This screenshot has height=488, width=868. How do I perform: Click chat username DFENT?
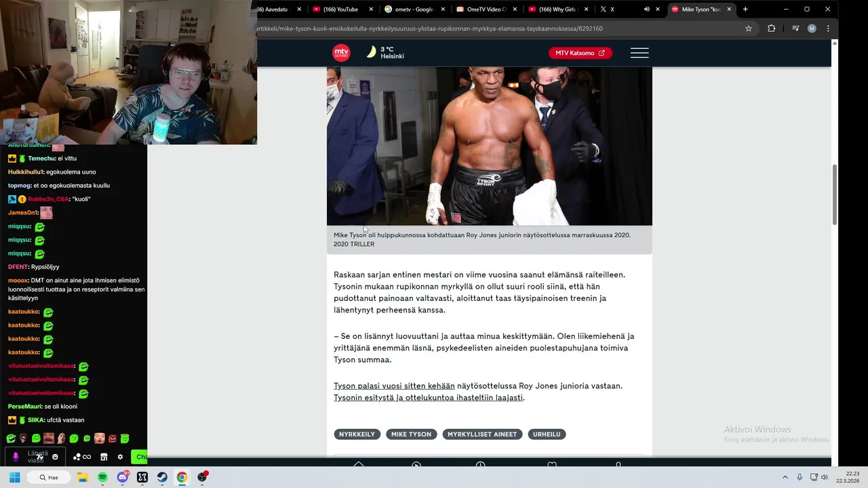(x=18, y=266)
